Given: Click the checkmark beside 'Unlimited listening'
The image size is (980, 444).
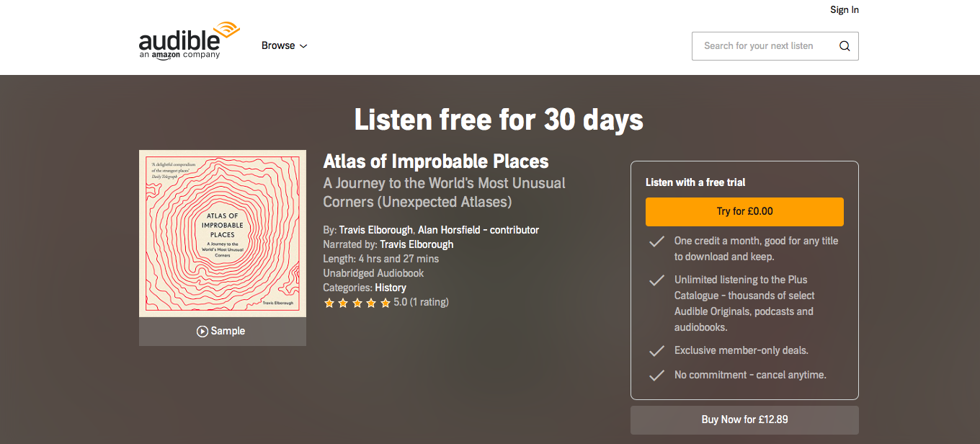Looking at the screenshot, I should coord(656,280).
